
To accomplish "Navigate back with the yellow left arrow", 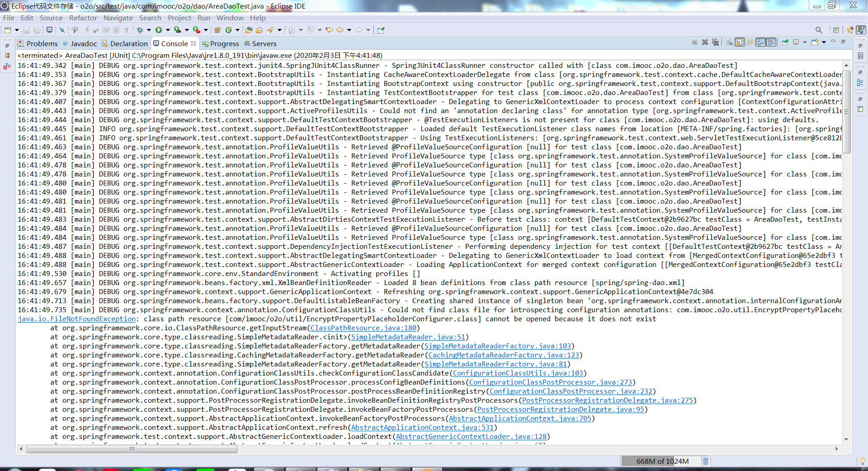I will (340, 30).
